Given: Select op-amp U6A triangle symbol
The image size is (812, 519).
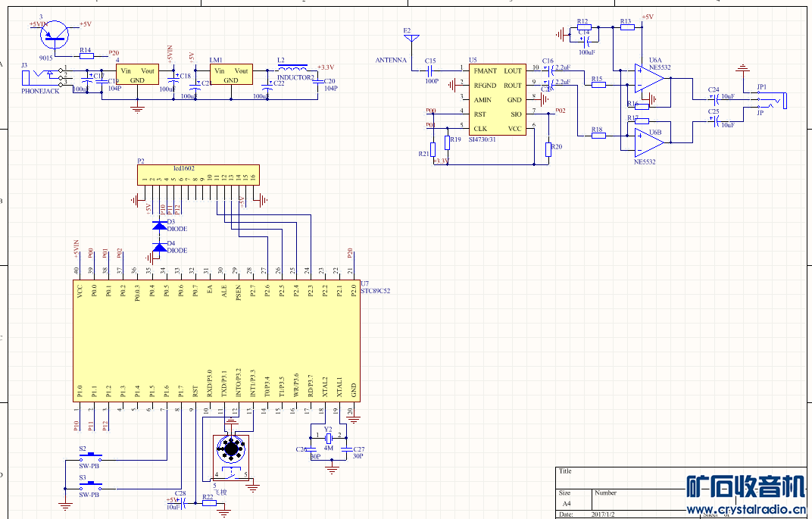Looking at the screenshot, I should [x=649, y=78].
